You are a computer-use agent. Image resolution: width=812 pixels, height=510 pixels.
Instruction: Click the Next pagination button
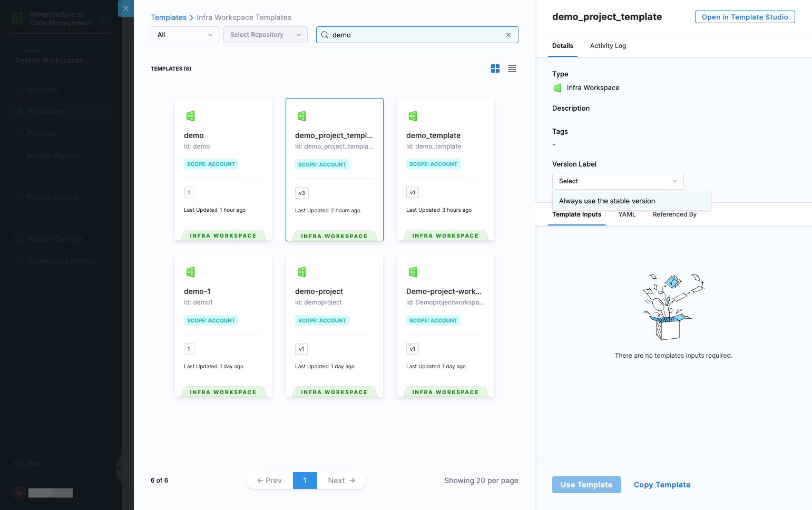[341, 480]
